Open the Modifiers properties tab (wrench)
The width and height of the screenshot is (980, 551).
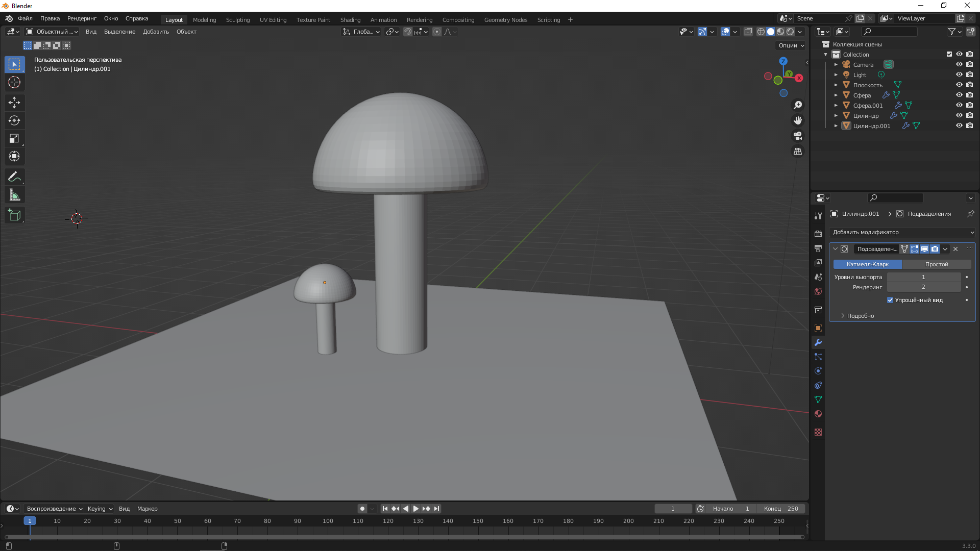818,342
